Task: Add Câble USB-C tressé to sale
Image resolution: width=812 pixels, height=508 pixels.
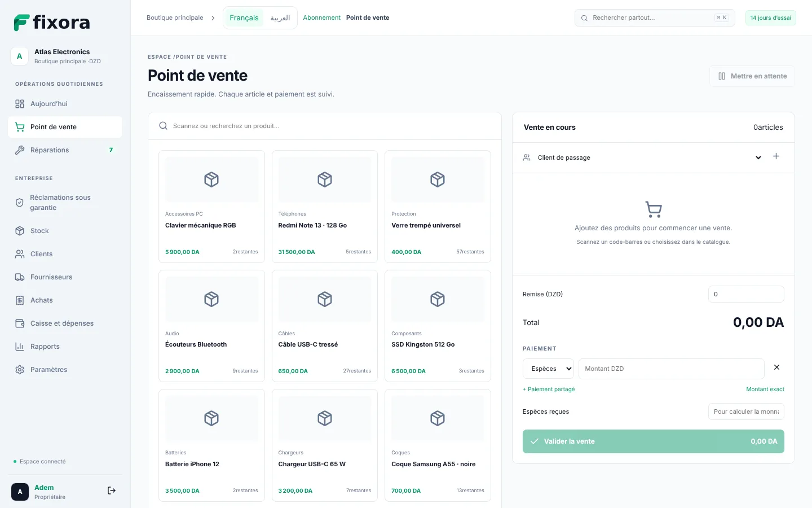Action: [x=325, y=326]
